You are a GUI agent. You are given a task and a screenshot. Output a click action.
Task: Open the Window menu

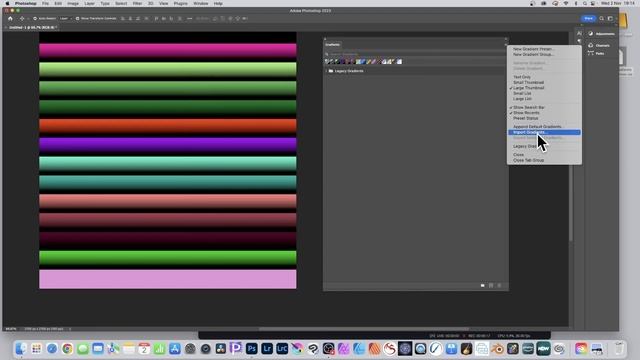pyautogui.click(x=200, y=3)
